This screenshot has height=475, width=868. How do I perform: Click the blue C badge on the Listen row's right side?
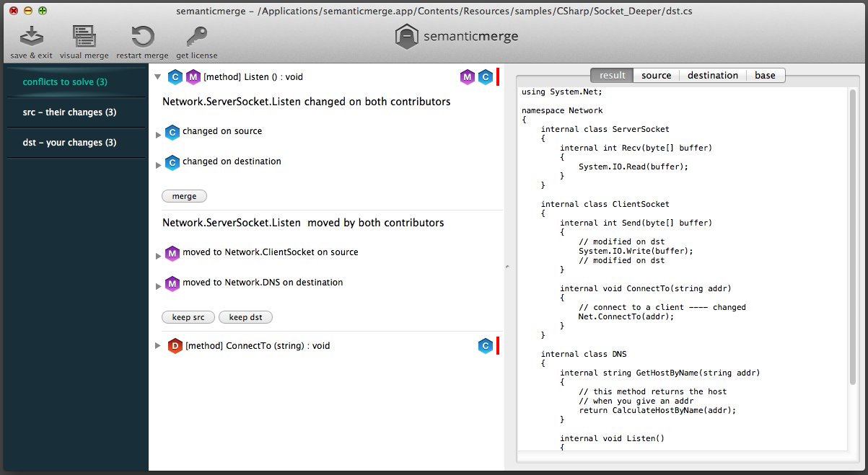[486, 77]
